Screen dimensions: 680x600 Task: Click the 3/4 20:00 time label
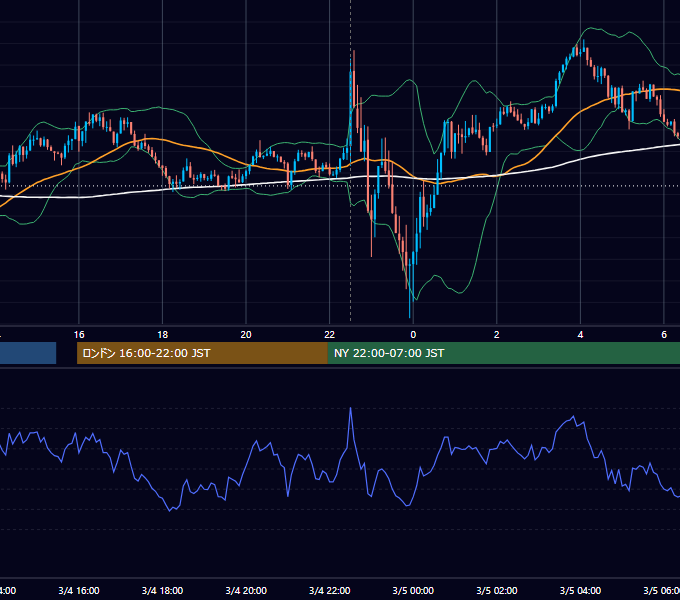(x=246, y=590)
